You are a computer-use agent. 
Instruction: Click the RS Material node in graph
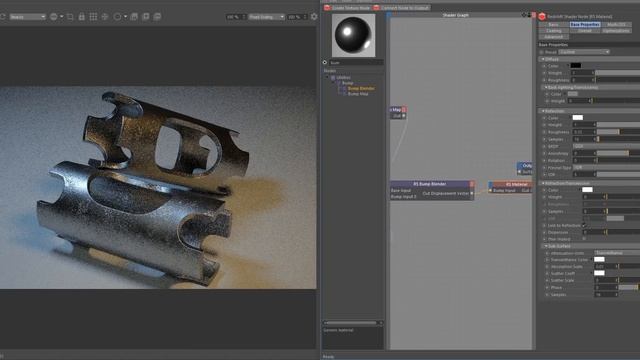[510, 187]
